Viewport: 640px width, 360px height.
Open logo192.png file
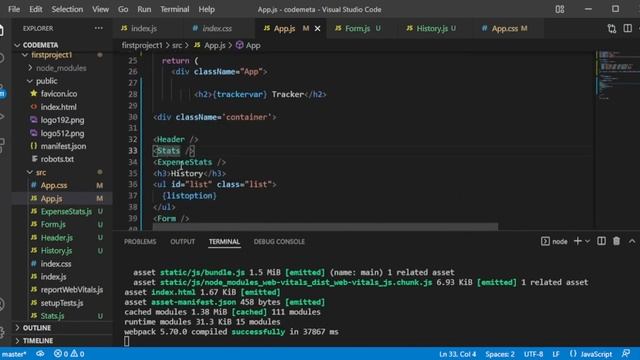(62, 120)
